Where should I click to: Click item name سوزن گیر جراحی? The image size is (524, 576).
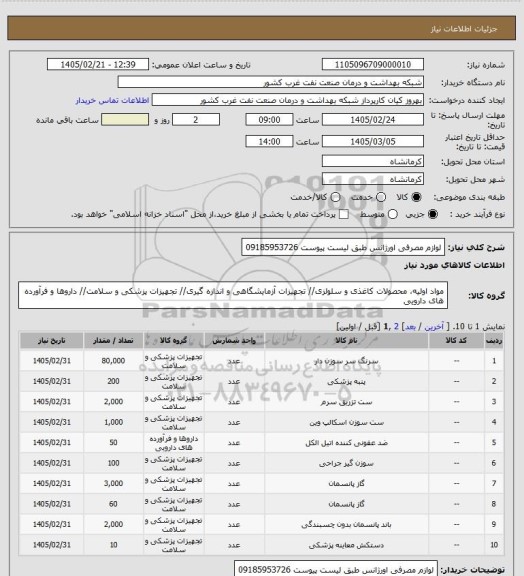346,463
